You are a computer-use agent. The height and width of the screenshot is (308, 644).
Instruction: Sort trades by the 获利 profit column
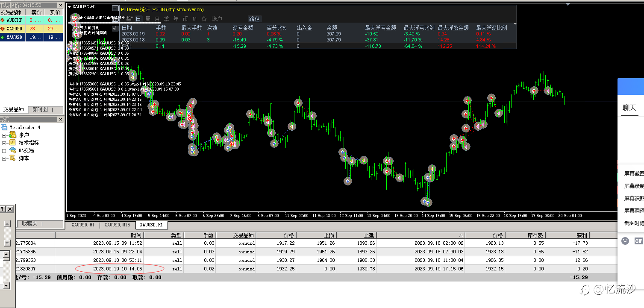point(568,235)
